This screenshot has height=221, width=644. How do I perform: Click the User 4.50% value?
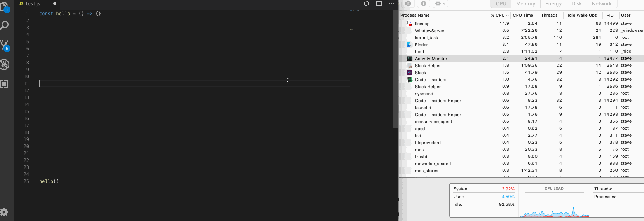[x=508, y=197]
